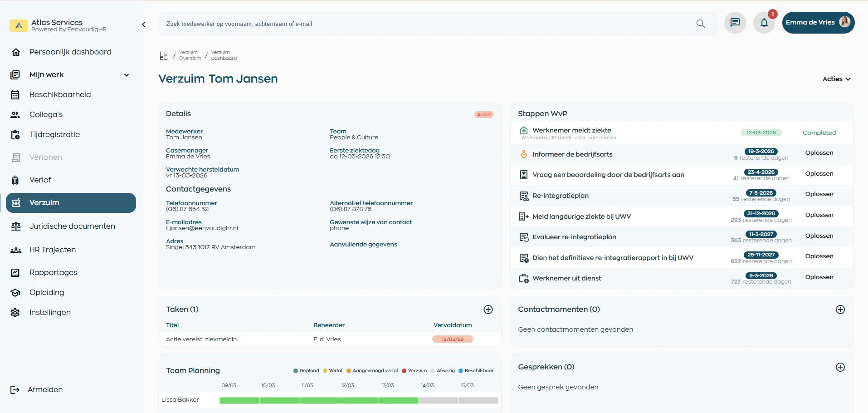
Task: Navigate to HR Trajecten
Action: pyautogui.click(x=53, y=250)
